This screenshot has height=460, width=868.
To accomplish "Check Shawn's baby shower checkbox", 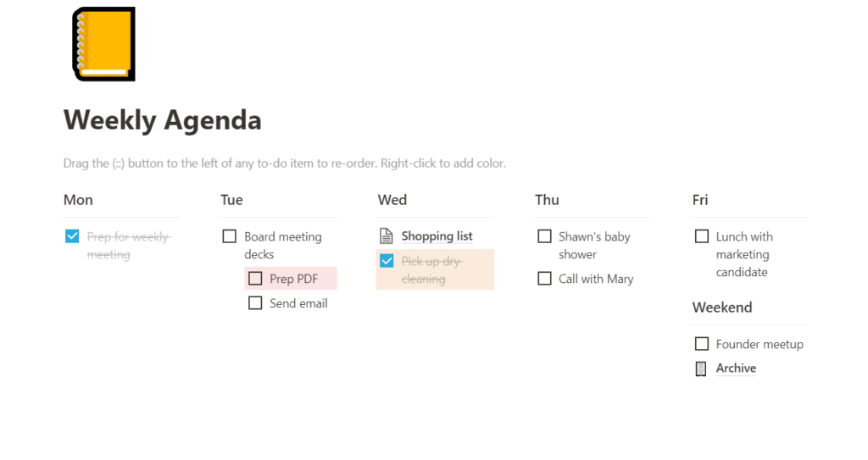I will [x=544, y=236].
